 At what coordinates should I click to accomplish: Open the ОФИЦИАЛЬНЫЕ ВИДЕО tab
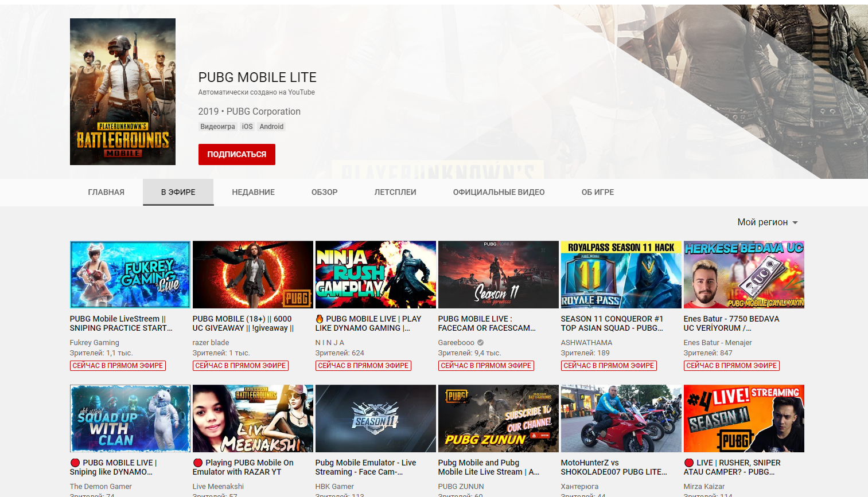point(499,192)
